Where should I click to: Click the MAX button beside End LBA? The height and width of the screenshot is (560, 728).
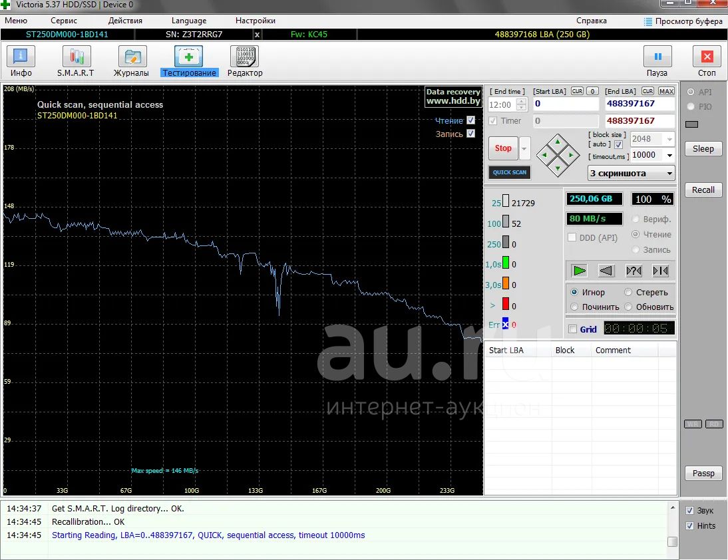coord(666,91)
